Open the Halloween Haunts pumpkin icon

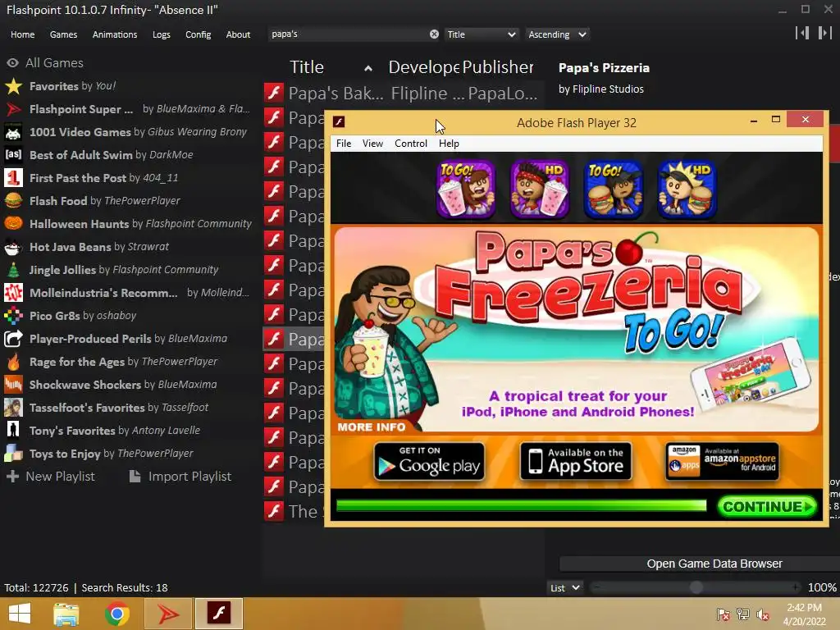click(13, 224)
